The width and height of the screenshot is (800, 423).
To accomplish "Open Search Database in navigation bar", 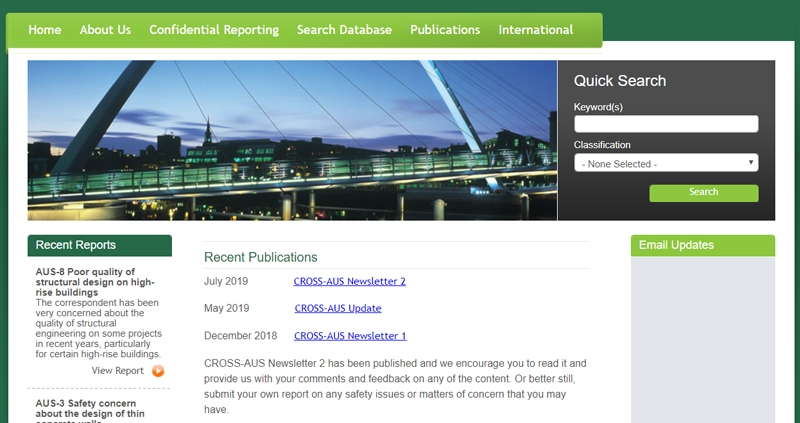I will (344, 30).
